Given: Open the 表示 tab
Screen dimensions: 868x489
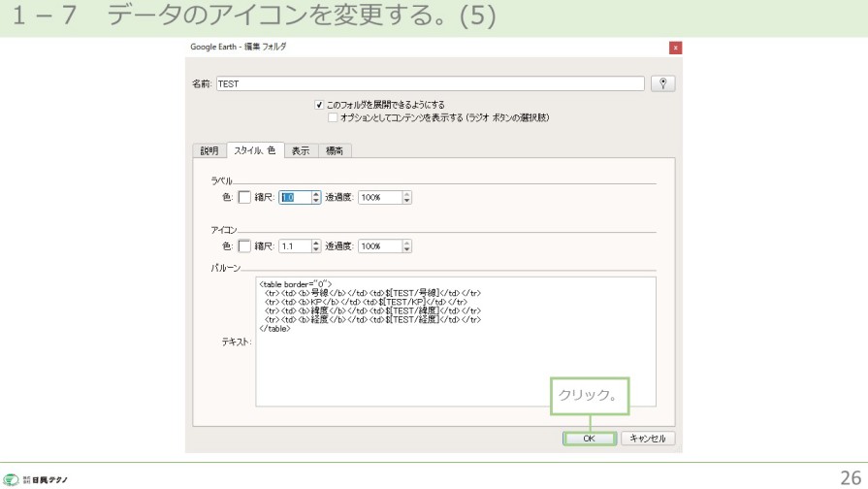Looking at the screenshot, I should (300, 150).
